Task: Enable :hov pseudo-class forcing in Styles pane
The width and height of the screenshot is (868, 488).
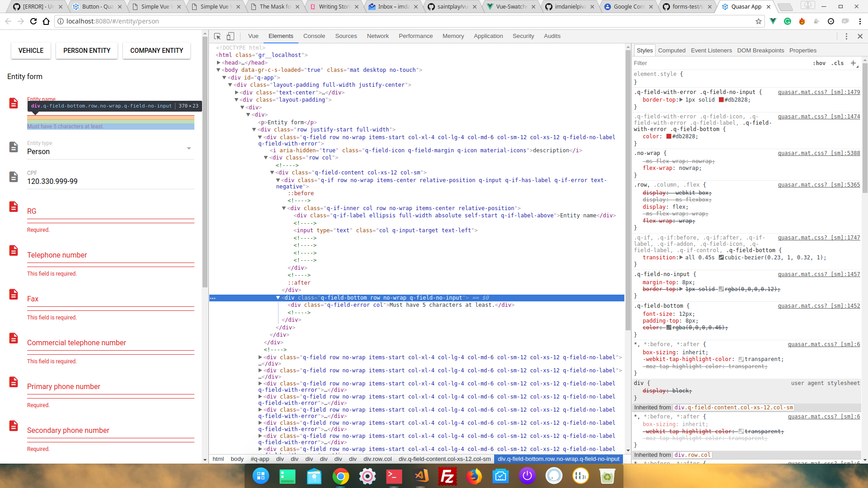Action: point(819,63)
